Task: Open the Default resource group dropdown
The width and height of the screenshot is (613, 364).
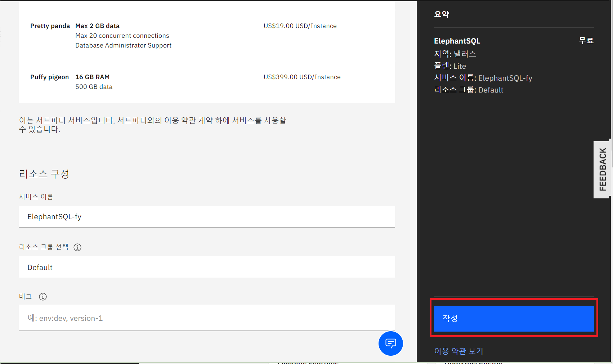Action: 207,267
